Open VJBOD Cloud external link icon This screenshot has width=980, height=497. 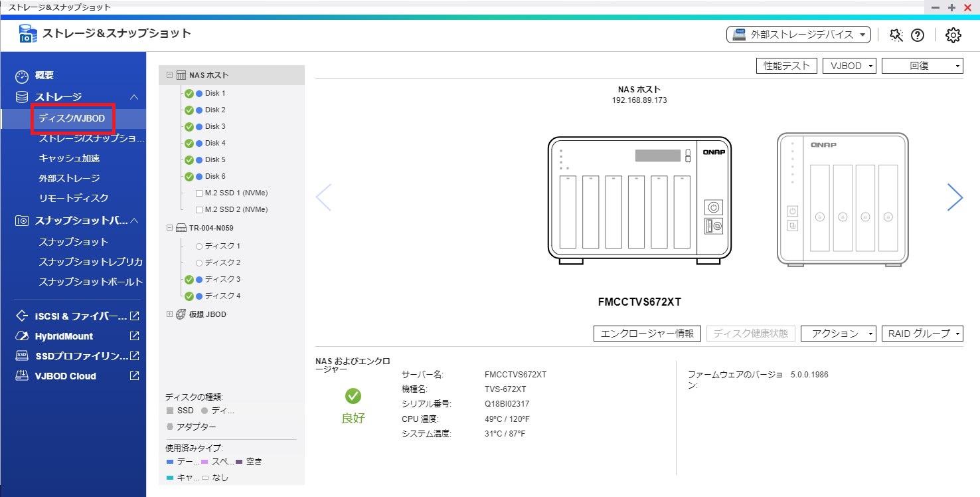coord(134,376)
